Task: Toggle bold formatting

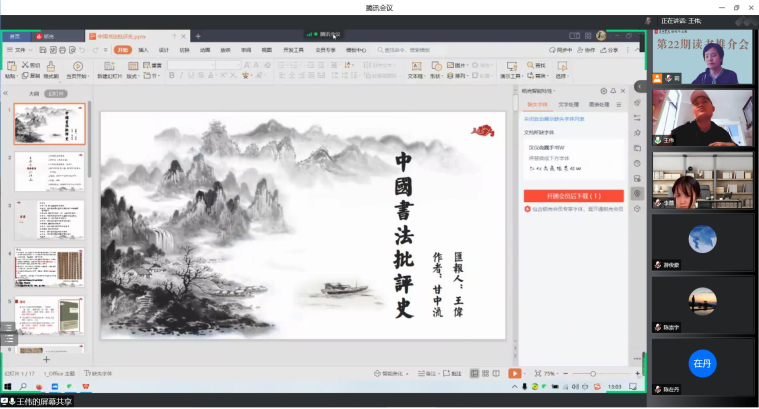Action: pos(171,75)
